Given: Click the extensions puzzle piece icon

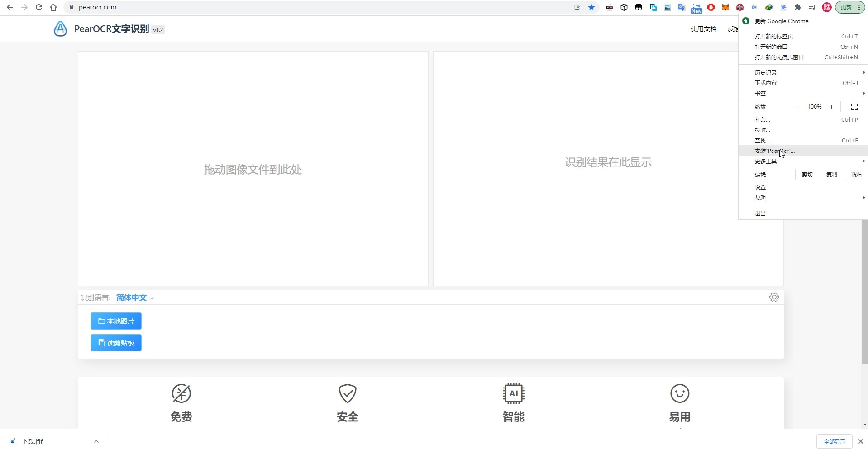Looking at the screenshot, I should click(x=798, y=7).
